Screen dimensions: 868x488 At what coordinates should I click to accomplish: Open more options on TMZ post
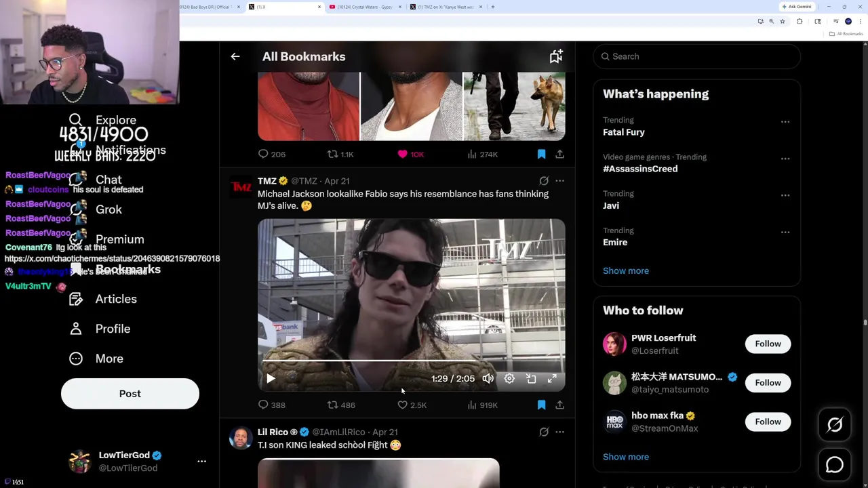[560, 181]
